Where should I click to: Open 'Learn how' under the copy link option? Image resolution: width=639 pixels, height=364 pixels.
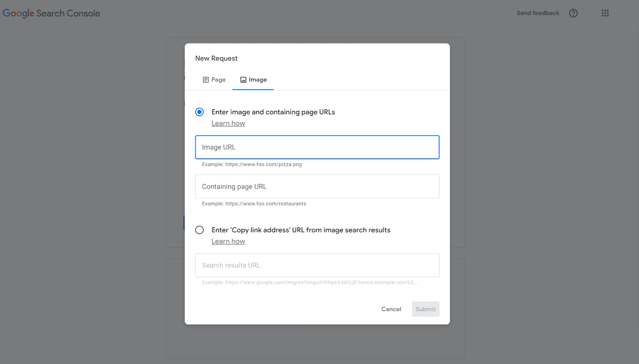click(228, 241)
